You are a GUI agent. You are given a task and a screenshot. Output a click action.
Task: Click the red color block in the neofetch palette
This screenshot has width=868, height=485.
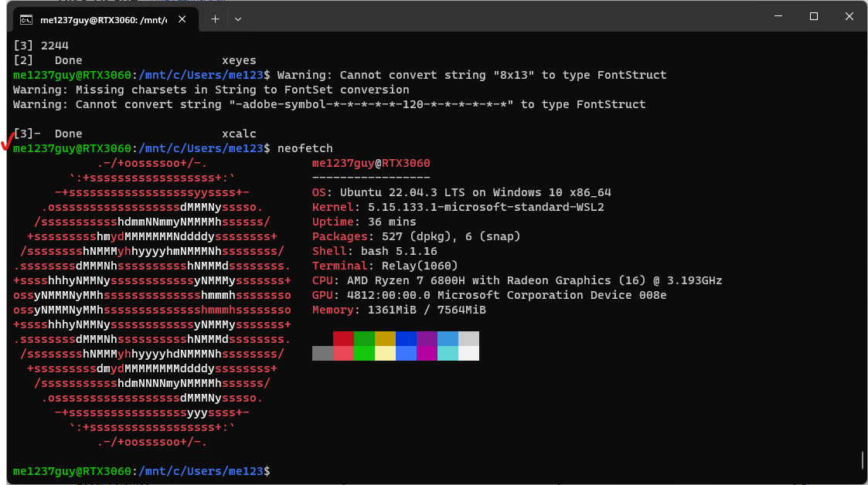point(343,338)
